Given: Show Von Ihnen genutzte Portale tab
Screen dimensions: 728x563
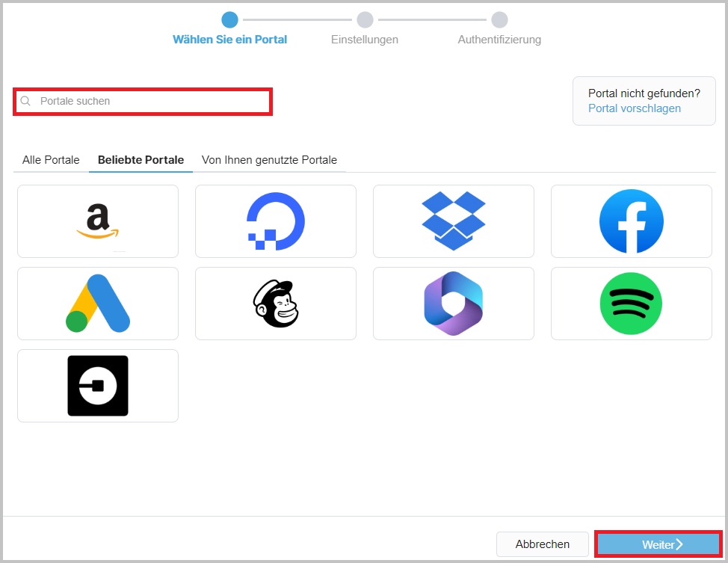Looking at the screenshot, I should pos(269,160).
